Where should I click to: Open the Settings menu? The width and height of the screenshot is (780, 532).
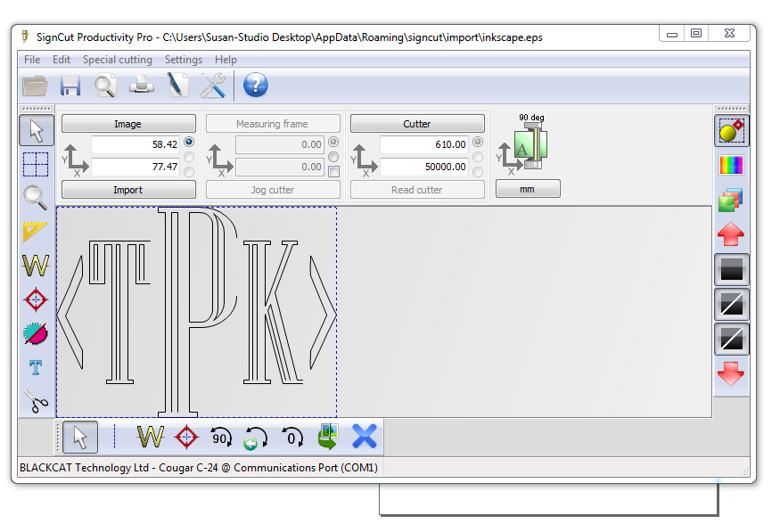pos(183,60)
